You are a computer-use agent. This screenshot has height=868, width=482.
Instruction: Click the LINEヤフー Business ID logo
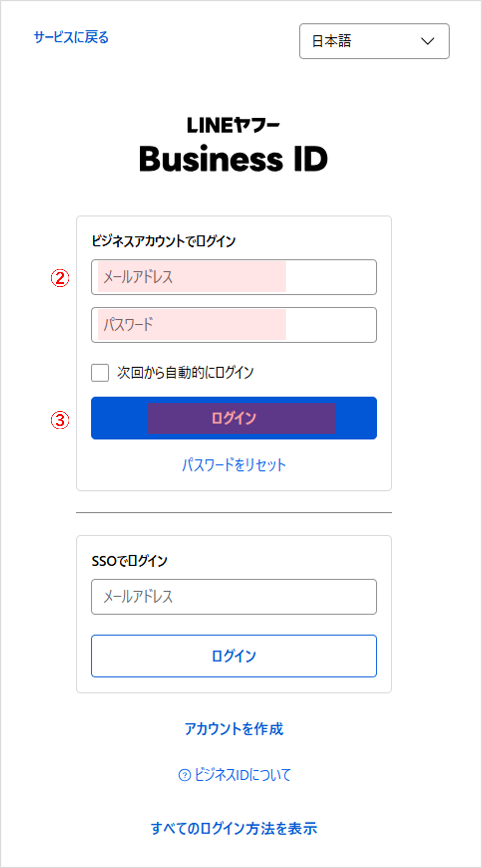[234, 145]
